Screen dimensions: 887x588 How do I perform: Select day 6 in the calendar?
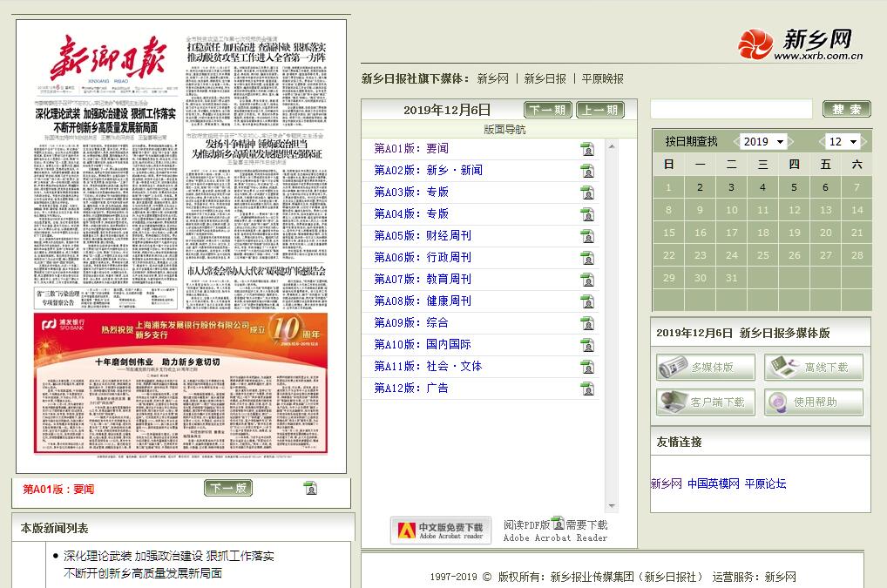click(x=825, y=187)
